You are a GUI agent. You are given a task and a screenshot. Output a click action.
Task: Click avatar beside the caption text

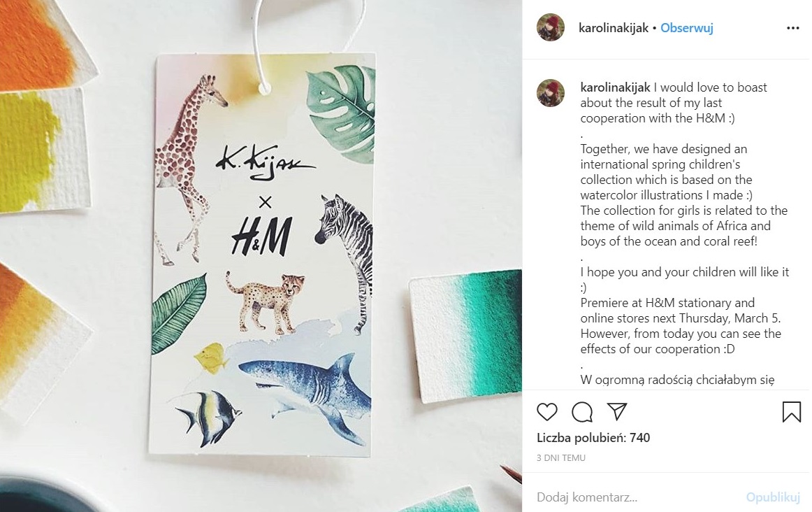click(551, 93)
